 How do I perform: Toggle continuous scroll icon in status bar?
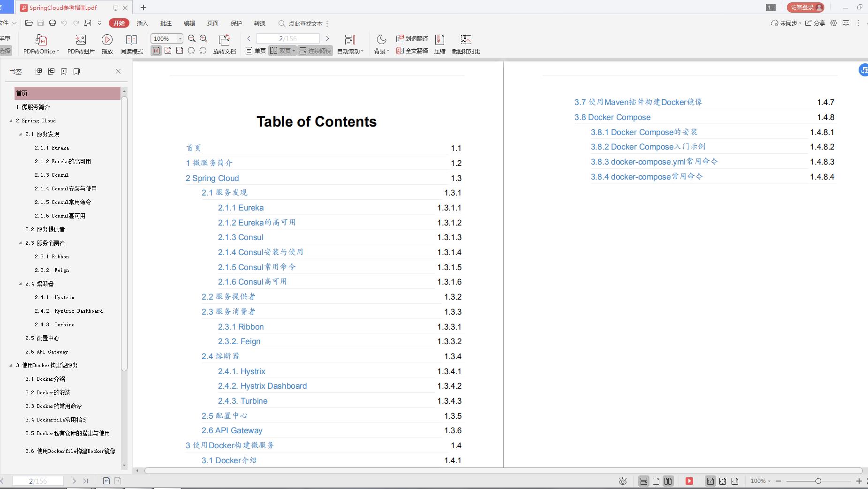pyautogui.click(x=644, y=481)
